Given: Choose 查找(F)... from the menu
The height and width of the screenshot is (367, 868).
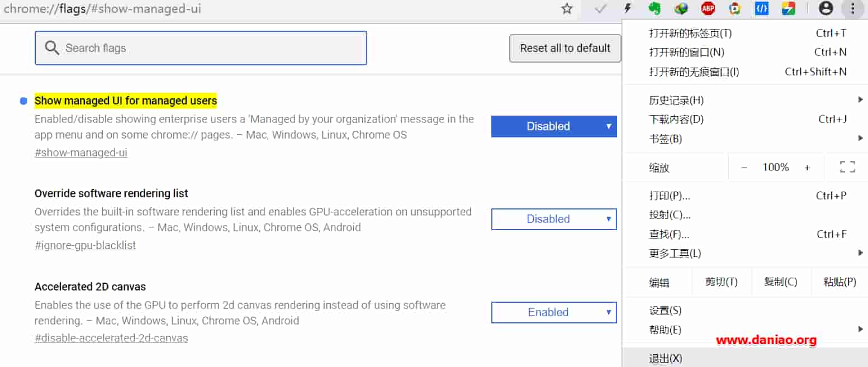Looking at the screenshot, I should click(x=744, y=234).
